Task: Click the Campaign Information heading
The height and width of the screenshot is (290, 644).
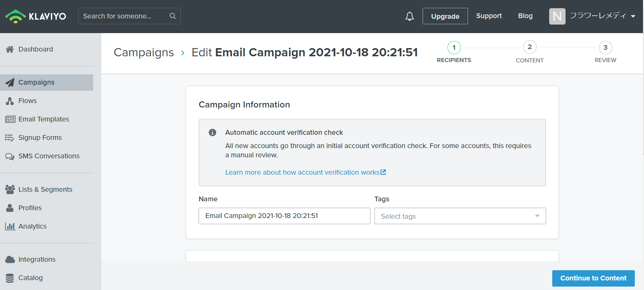Action: pyautogui.click(x=244, y=105)
